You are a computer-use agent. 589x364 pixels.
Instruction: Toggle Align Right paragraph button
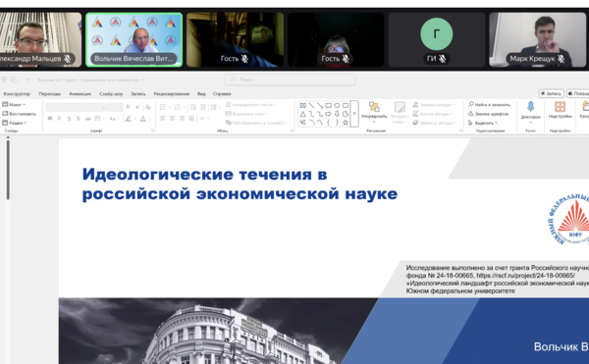pyautogui.click(x=182, y=119)
